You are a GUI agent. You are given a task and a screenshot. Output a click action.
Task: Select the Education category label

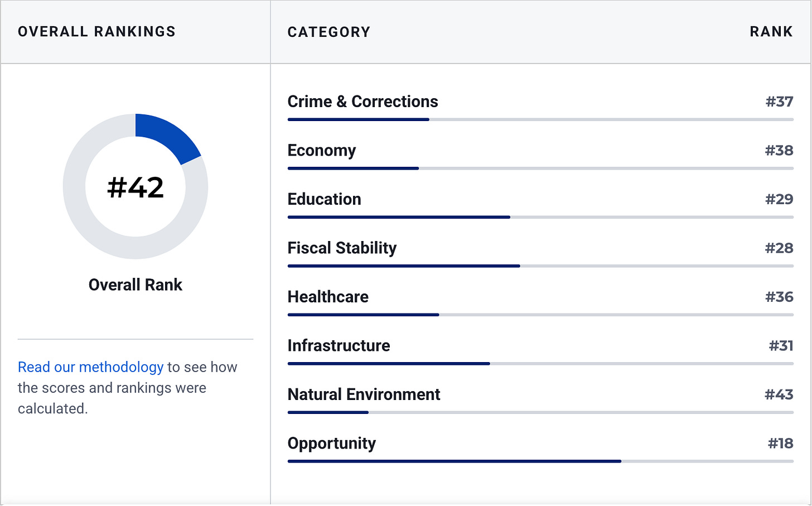coord(324,199)
